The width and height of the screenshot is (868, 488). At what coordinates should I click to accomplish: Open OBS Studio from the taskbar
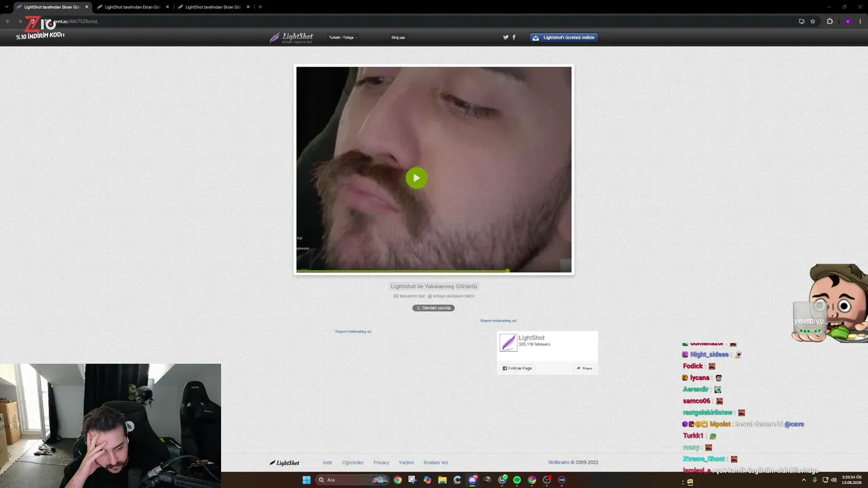547,480
